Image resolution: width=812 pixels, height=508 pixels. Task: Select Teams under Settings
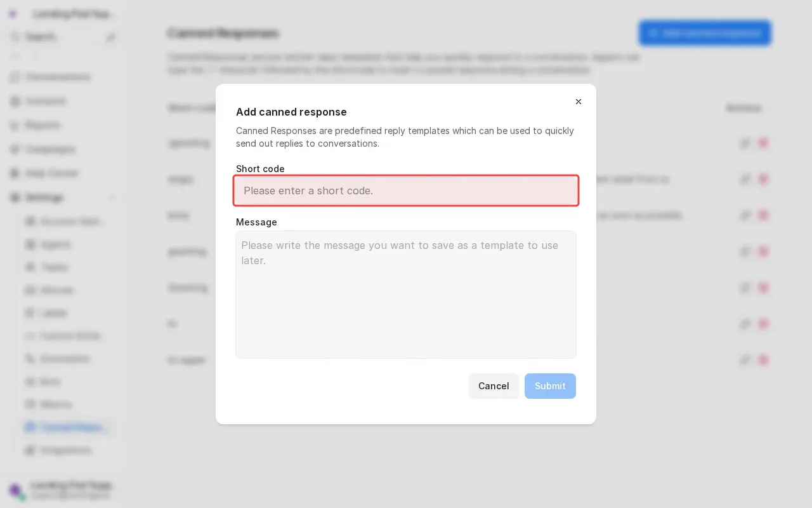tap(55, 267)
